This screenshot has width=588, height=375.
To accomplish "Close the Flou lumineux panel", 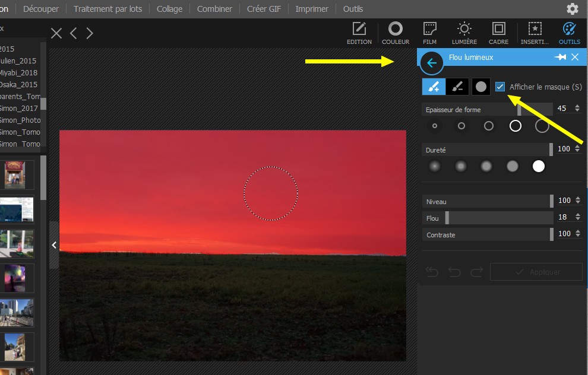I will (575, 57).
